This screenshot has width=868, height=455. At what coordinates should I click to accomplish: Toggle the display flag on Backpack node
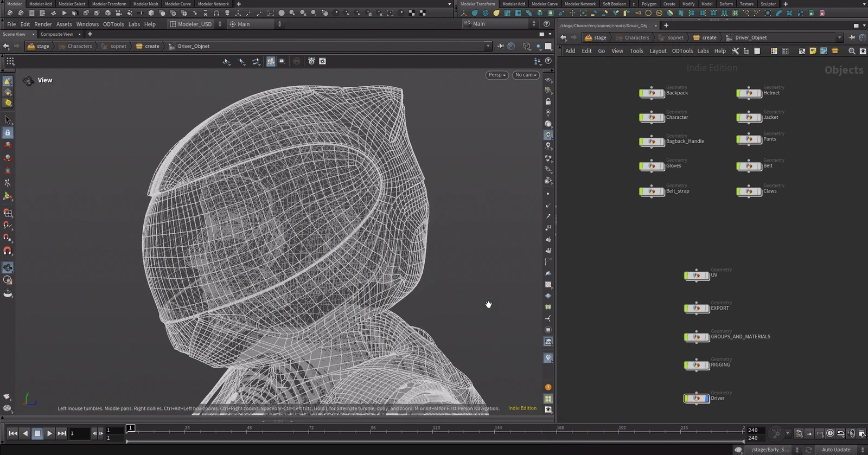[662, 93]
